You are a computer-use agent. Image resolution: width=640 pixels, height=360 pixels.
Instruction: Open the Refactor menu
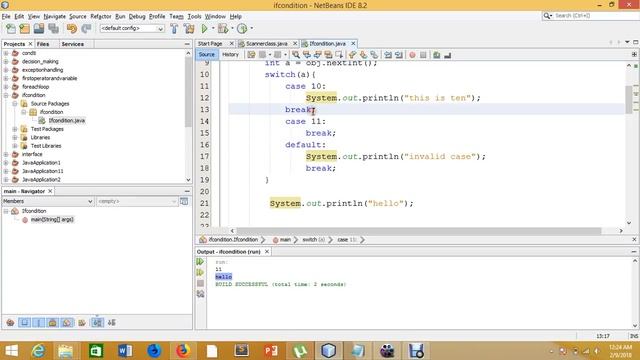pyautogui.click(x=101, y=16)
